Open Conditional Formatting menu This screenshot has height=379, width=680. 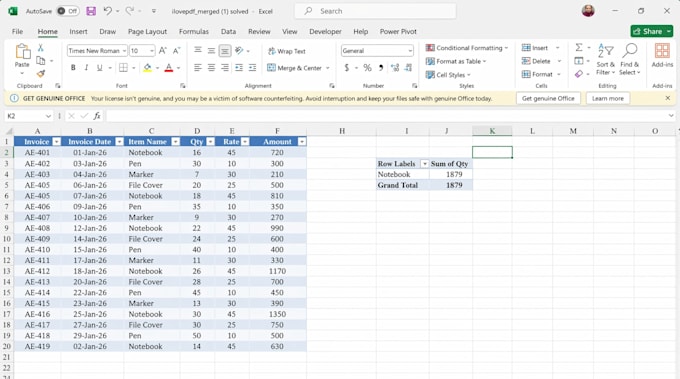(x=466, y=48)
